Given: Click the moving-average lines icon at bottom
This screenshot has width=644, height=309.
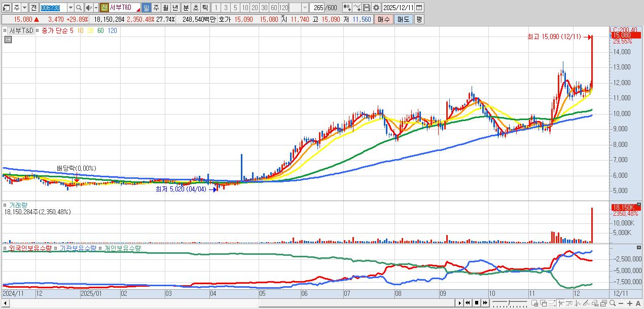Looking at the screenshot, I should click(x=569, y=303).
